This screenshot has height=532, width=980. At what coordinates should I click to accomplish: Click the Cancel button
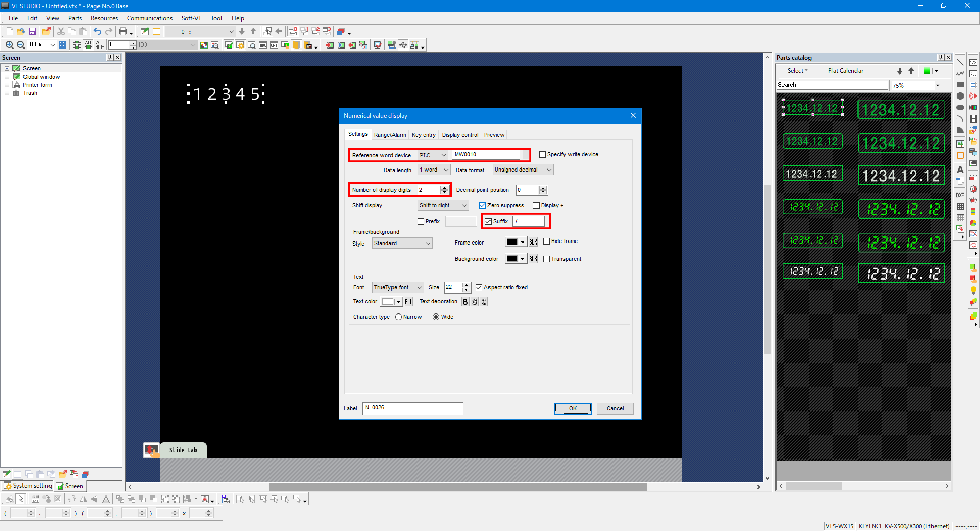pyautogui.click(x=615, y=409)
